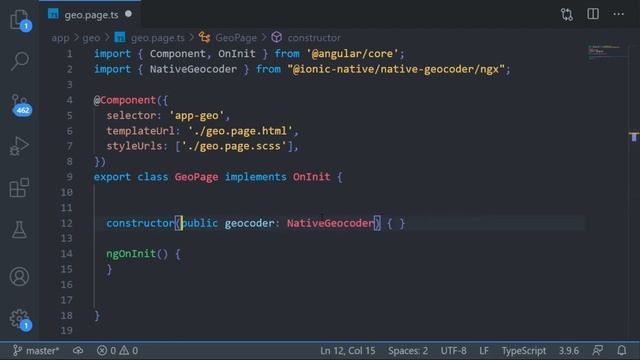640x360 pixels.
Task: Open the constructor breadcrumb
Action: pyautogui.click(x=306, y=38)
